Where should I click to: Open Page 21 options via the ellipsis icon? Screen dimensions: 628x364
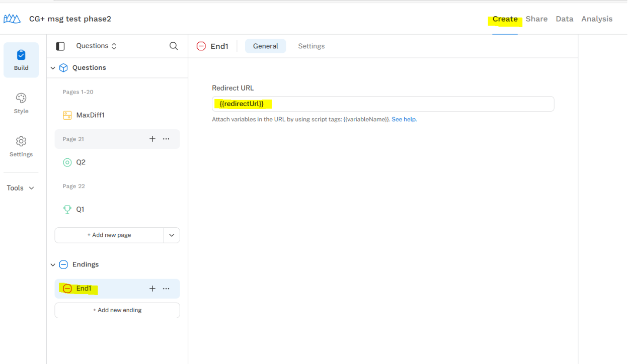pyautogui.click(x=166, y=139)
